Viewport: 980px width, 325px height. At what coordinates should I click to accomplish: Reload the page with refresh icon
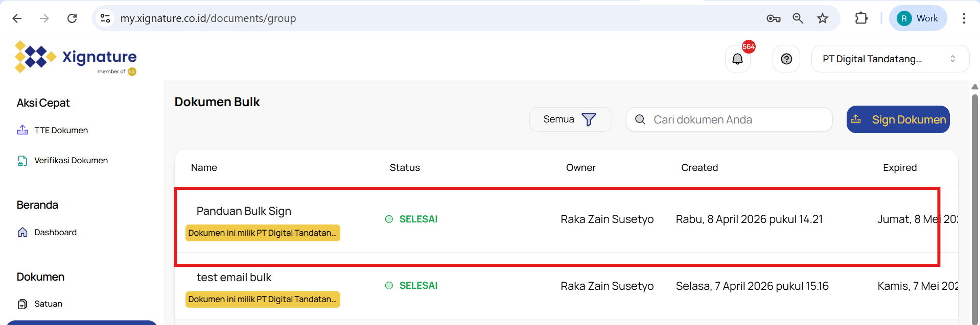coord(72,18)
